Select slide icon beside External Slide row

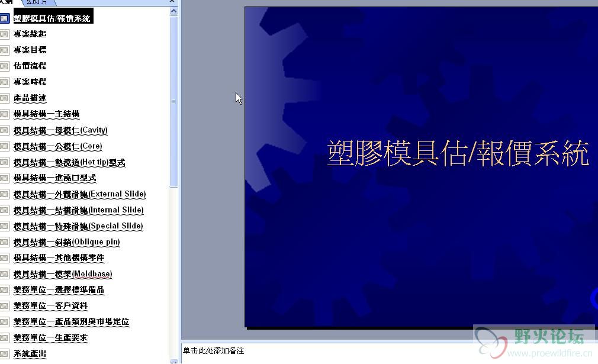4,194
